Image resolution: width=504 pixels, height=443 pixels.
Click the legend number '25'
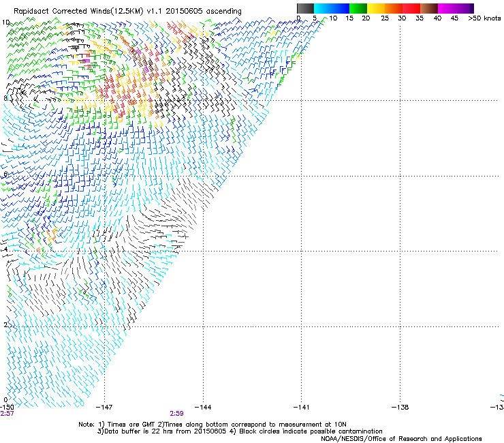(385, 18)
